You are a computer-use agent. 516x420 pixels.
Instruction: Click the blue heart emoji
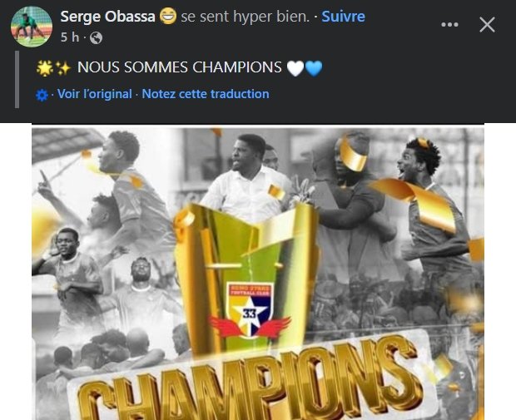coord(314,68)
